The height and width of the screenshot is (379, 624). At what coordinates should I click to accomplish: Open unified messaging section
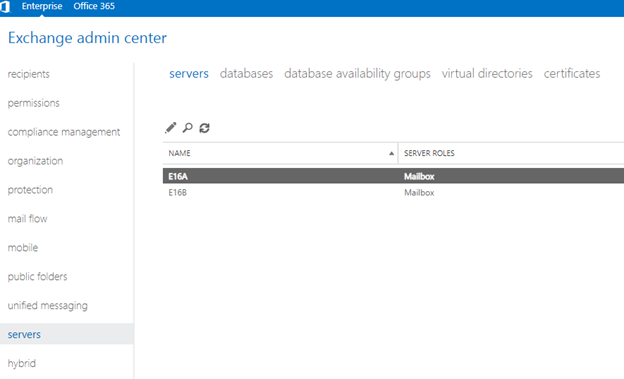(x=48, y=306)
